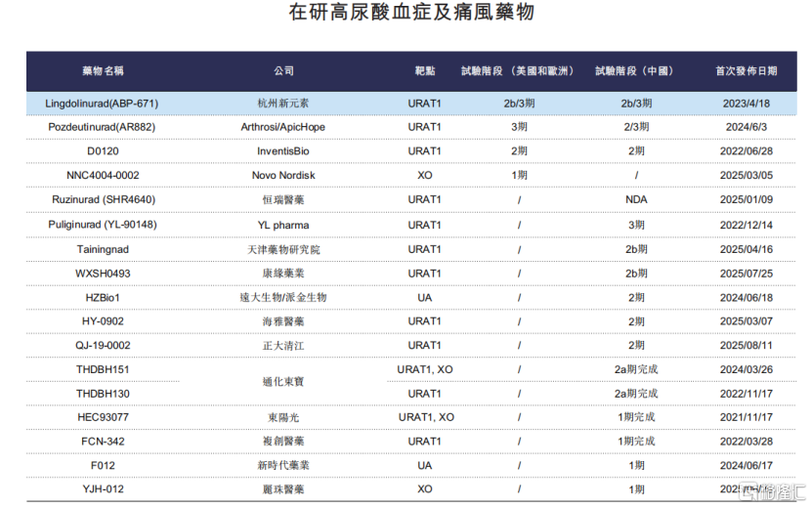Click the drug name Lingdolinurad(ABP-671)
This screenshot has height=508, width=812.
(x=102, y=104)
